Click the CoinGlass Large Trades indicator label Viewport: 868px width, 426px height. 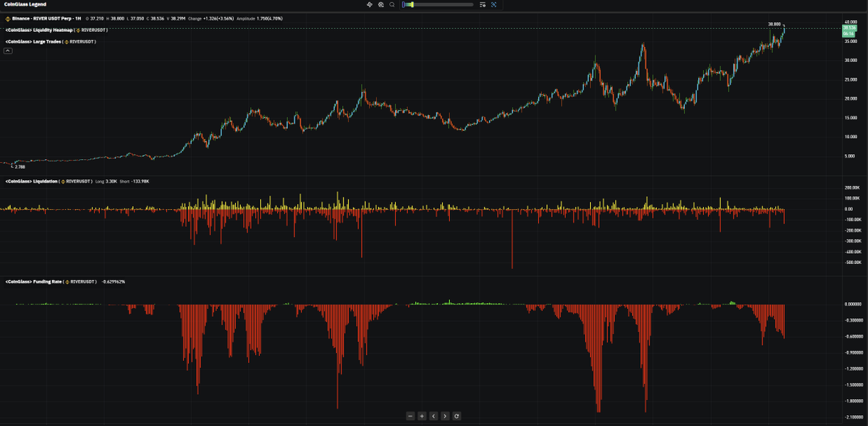tap(50, 42)
